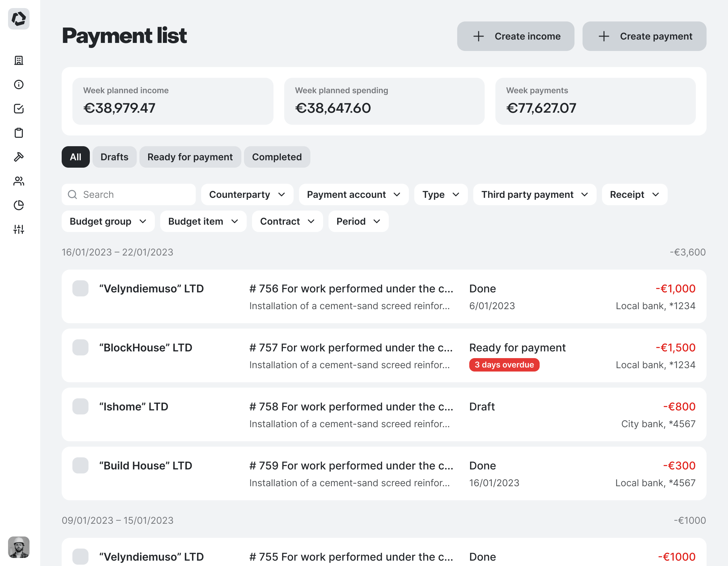Open the Receipt filter dropdown
The image size is (728, 566).
click(635, 194)
